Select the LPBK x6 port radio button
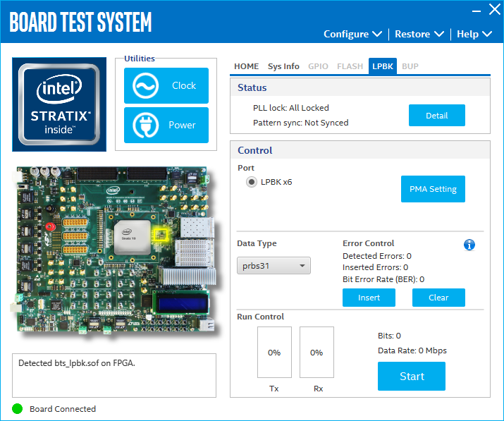The width and height of the screenshot is (504, 421). tap(251, 182)
